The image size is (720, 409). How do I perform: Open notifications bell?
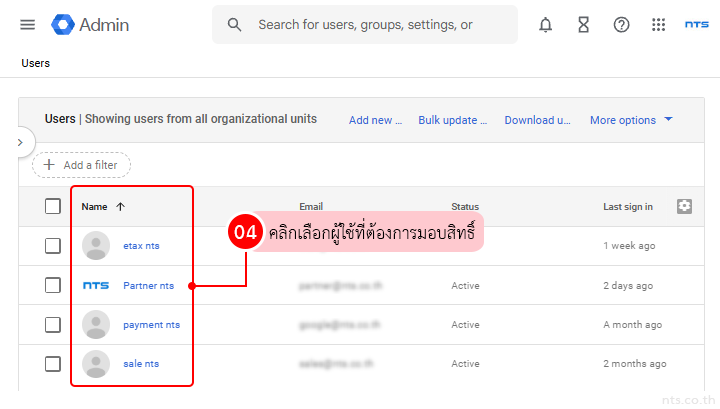tap(546, 25)
